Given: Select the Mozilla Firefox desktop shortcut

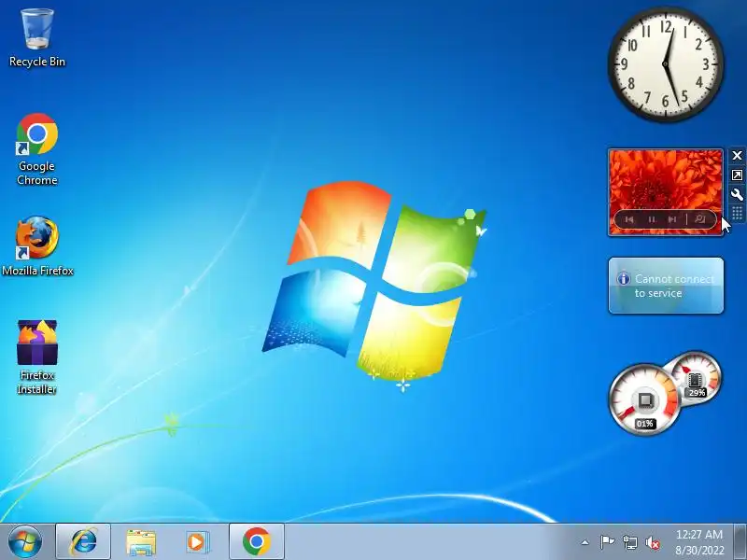Looking at the screenshot, I should coord(37,246).
